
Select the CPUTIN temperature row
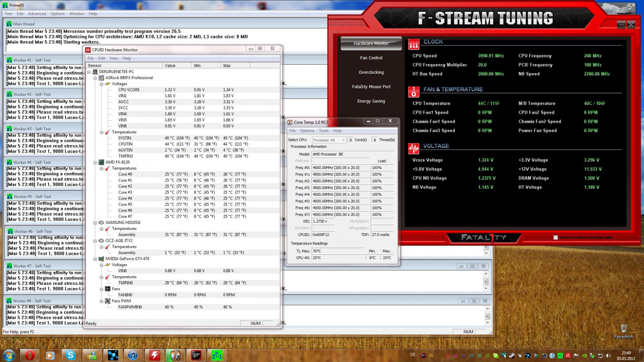point(183,144)
